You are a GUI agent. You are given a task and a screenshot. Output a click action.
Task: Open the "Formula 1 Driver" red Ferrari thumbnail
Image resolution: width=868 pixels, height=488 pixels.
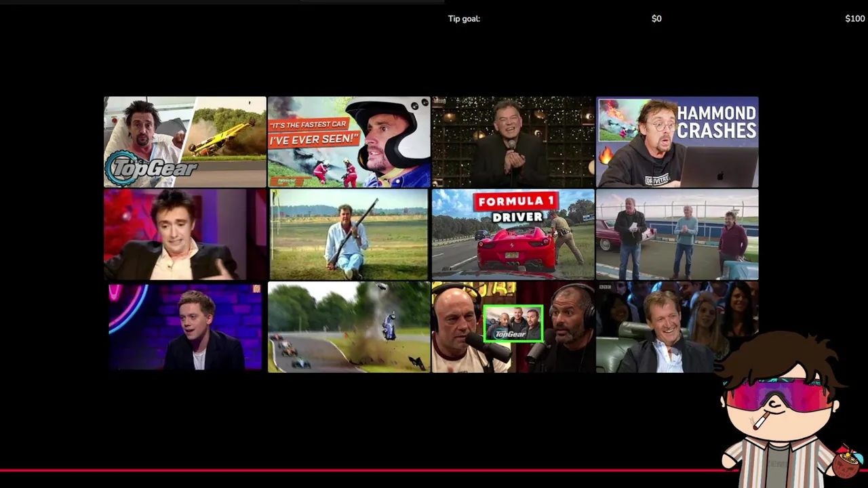pos(513,235)
